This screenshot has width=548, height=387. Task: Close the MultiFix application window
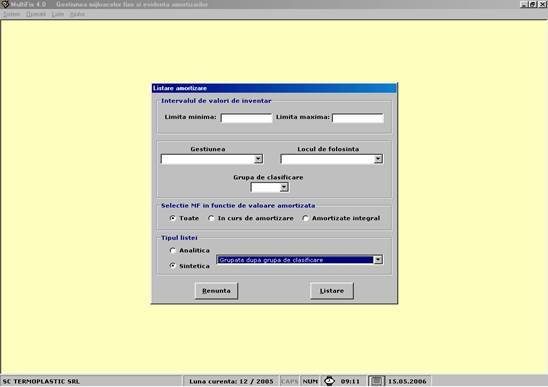(x=543, y=4)
